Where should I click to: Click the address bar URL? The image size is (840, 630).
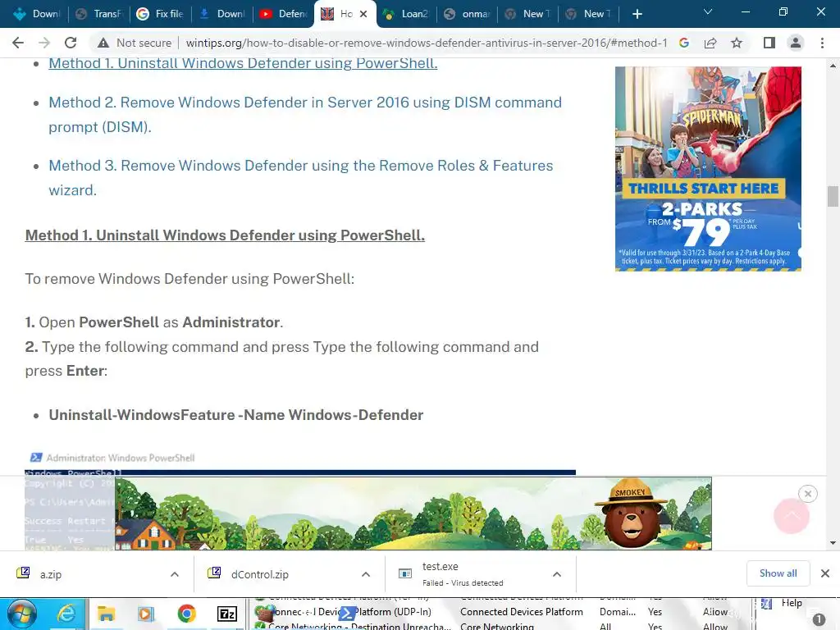[x=426, y=43]
